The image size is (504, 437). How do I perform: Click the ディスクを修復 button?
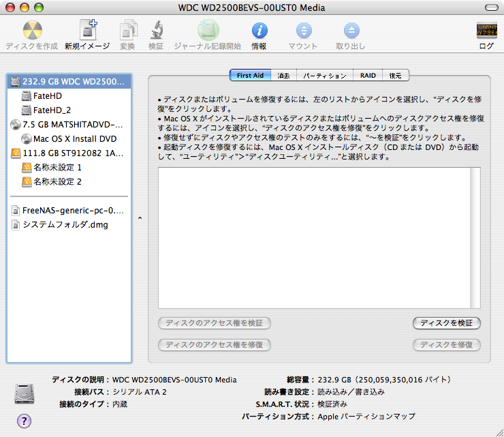(x=447, y=345)
